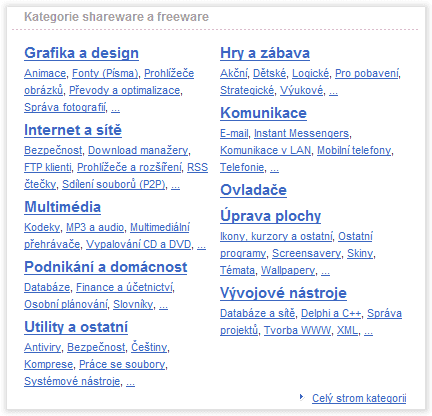Image resolution: width=432 pixels, height=416 pixels.
Task: Open Mobilní telefony link
Action: click(x=354, y=150)
